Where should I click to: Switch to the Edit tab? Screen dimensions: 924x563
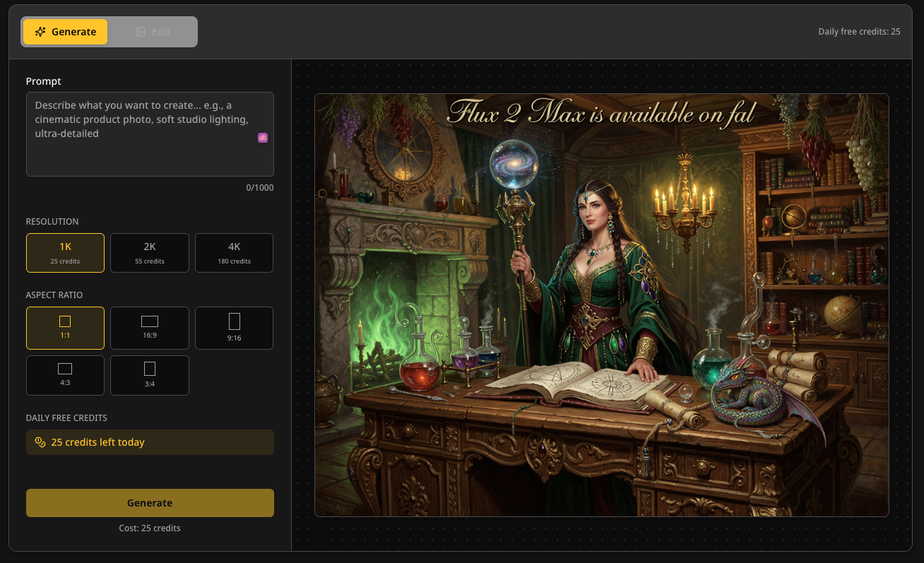[x=152, y=31]
